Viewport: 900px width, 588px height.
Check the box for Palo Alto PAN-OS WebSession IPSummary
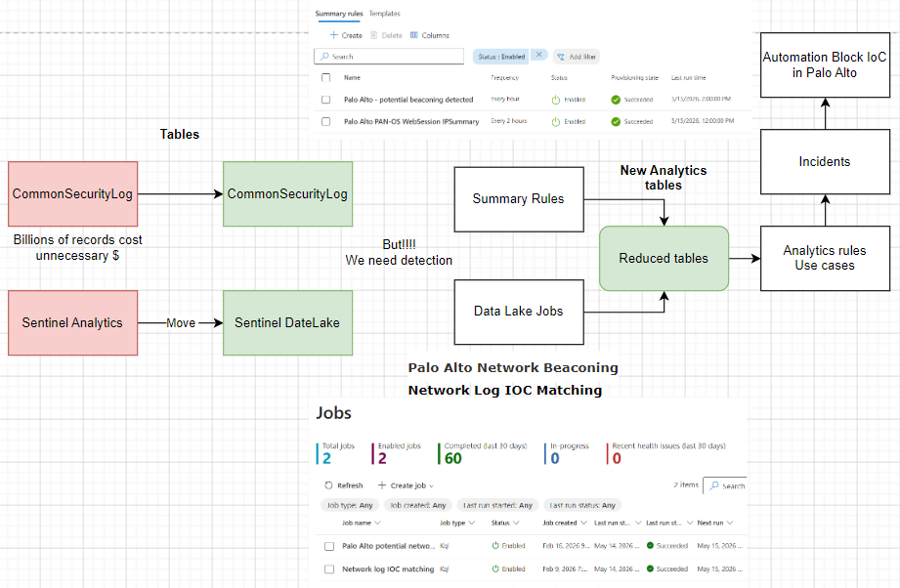coord(326,122)
